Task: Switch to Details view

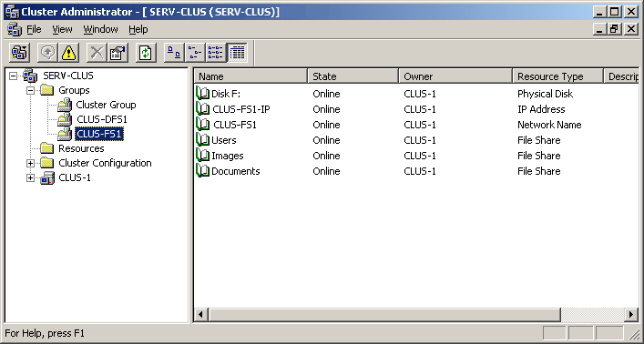Action: 237,53
